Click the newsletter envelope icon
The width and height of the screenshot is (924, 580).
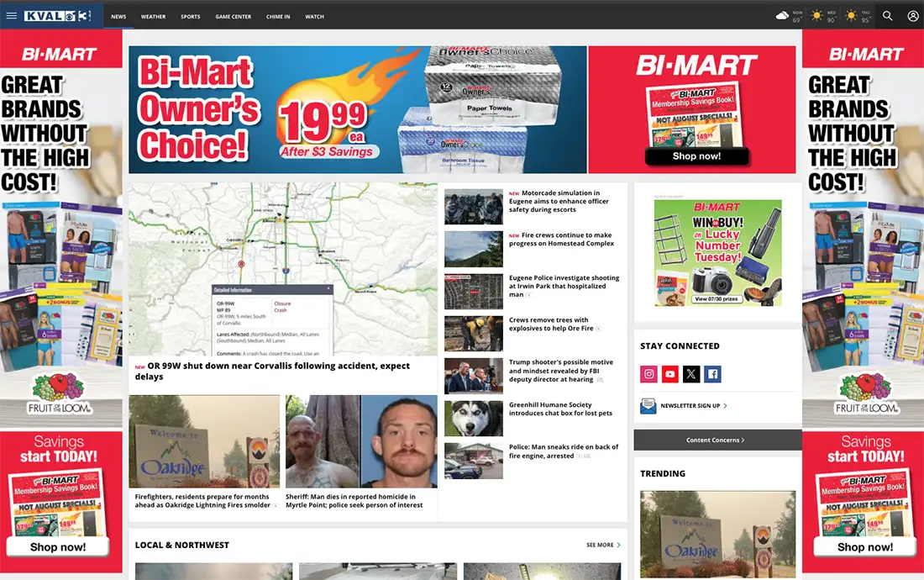pos(648,405)
